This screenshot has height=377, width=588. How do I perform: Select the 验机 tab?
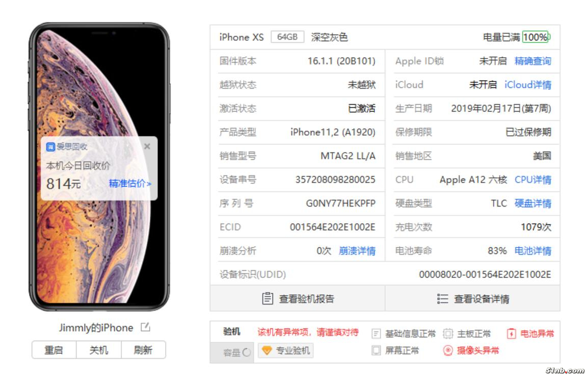(x=232, y=332)
